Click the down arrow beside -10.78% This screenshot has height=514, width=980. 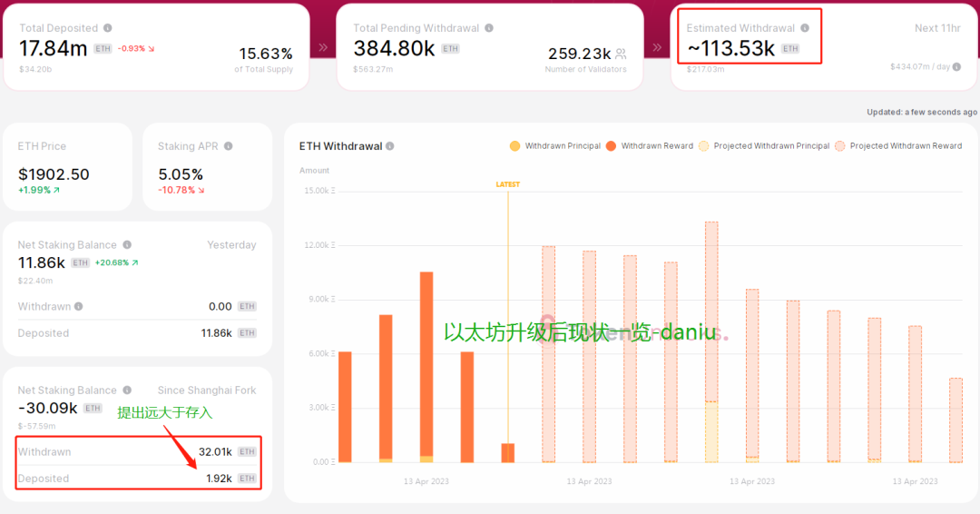[x=201, y=190]
